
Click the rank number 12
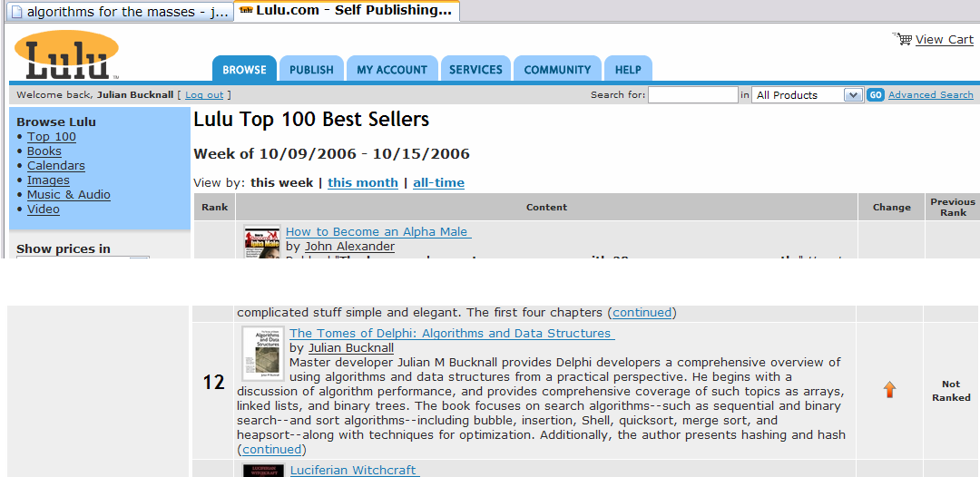pyautogui.click(x=214, y=382)
